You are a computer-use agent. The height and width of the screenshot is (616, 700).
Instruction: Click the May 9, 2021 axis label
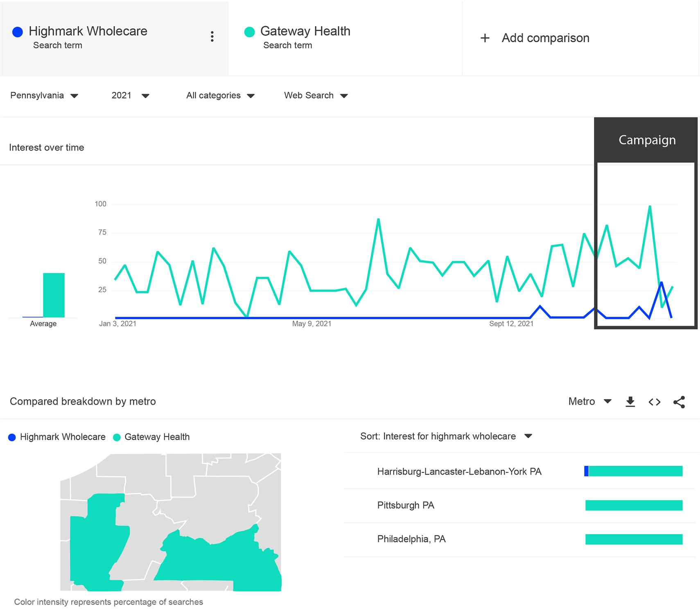(x=312, y=324)
